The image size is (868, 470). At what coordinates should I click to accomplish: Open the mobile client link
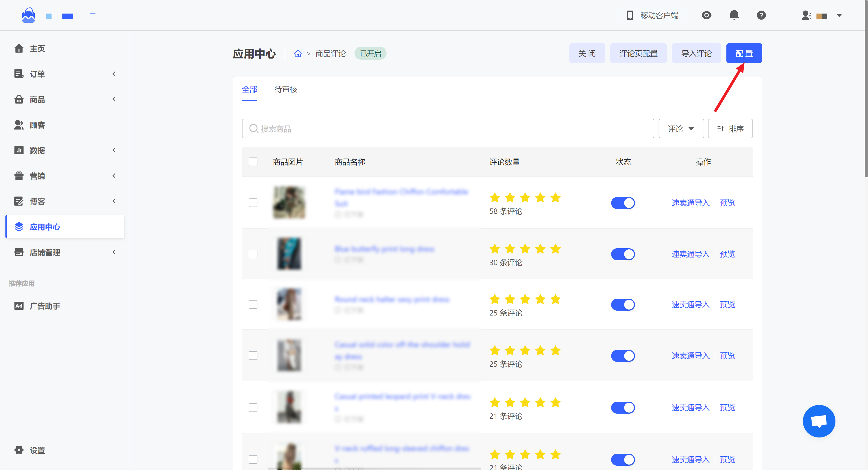[x=652, y=15]
